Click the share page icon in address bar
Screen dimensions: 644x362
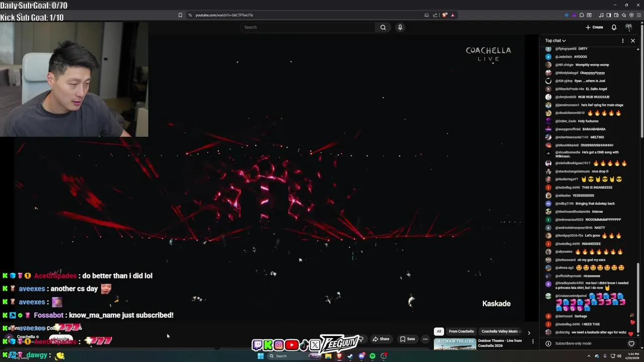coord(435,15)
